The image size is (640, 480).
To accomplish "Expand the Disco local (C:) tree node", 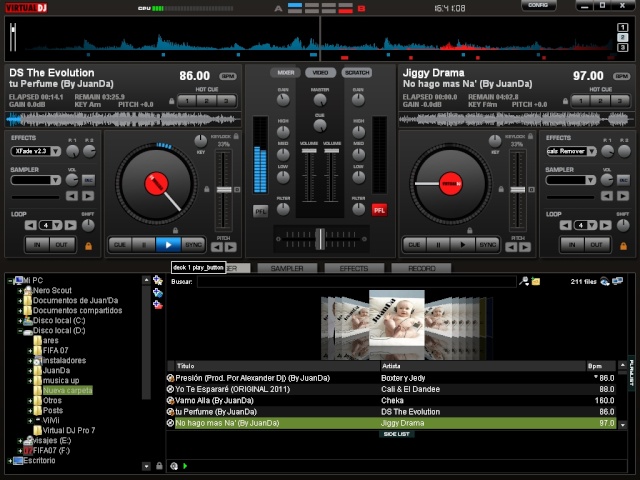I will coord(20,321).
